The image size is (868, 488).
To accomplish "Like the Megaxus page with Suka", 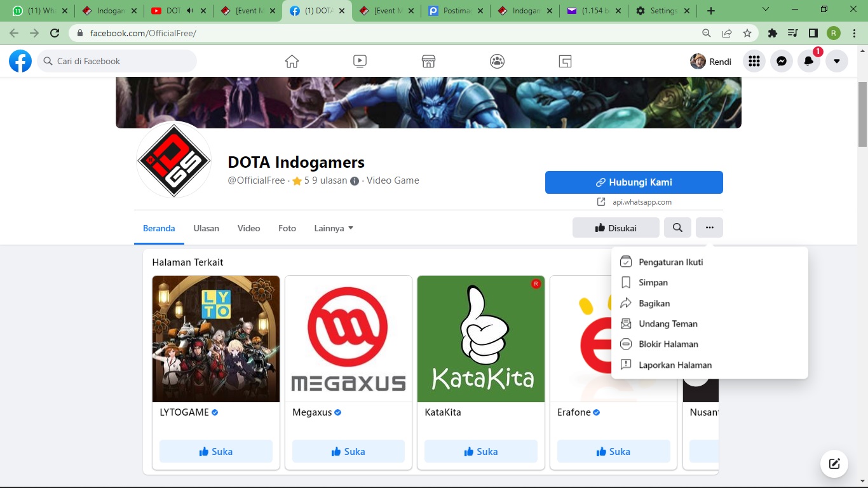I will pos(348,451).
